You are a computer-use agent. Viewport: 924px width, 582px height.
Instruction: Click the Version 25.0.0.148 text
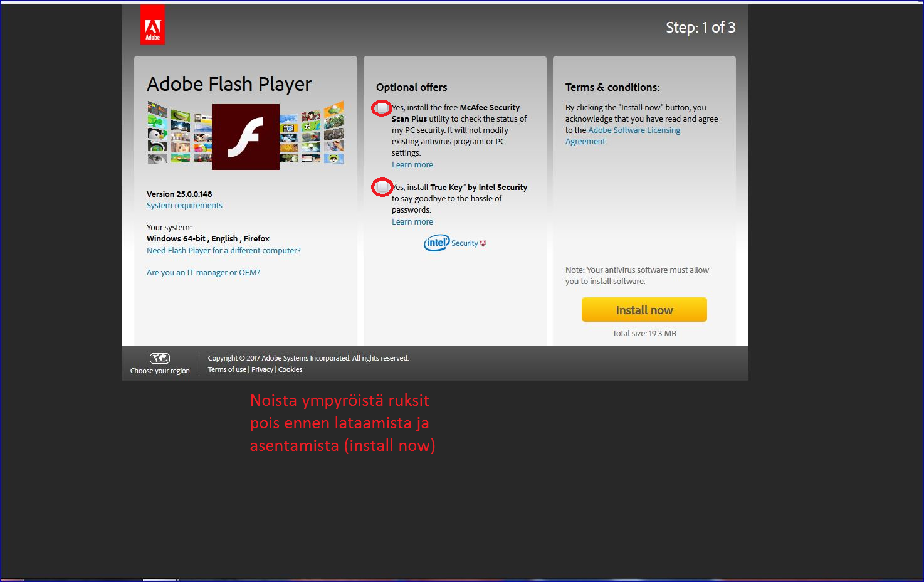point(179,194)
